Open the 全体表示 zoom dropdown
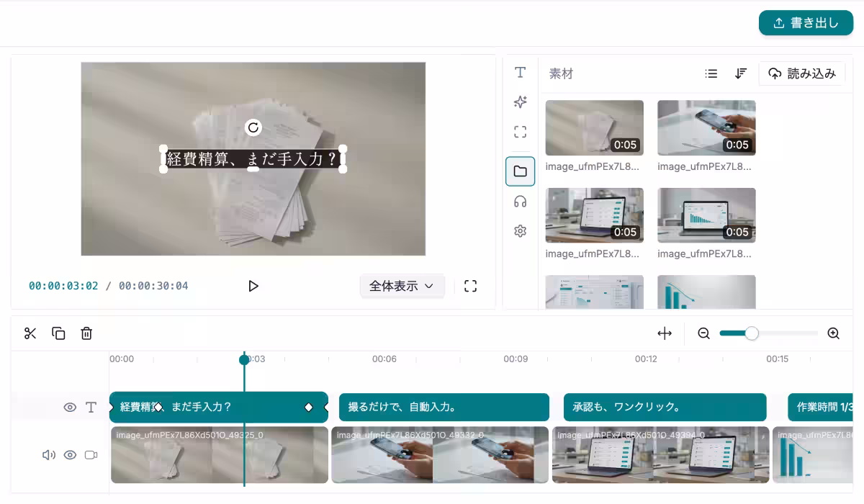Image resolution: width=864 pixels, height=504 pixels. (402, 286)
